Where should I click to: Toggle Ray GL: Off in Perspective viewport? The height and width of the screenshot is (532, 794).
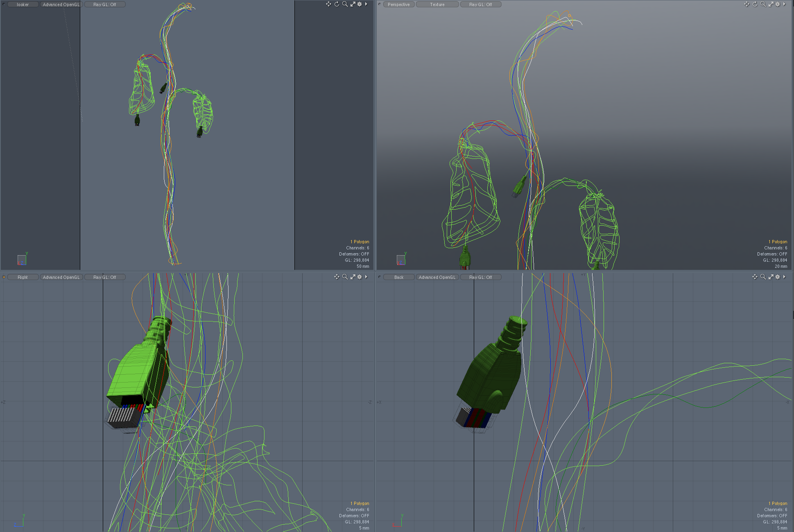pyautogui.click(x=481, y=5)
